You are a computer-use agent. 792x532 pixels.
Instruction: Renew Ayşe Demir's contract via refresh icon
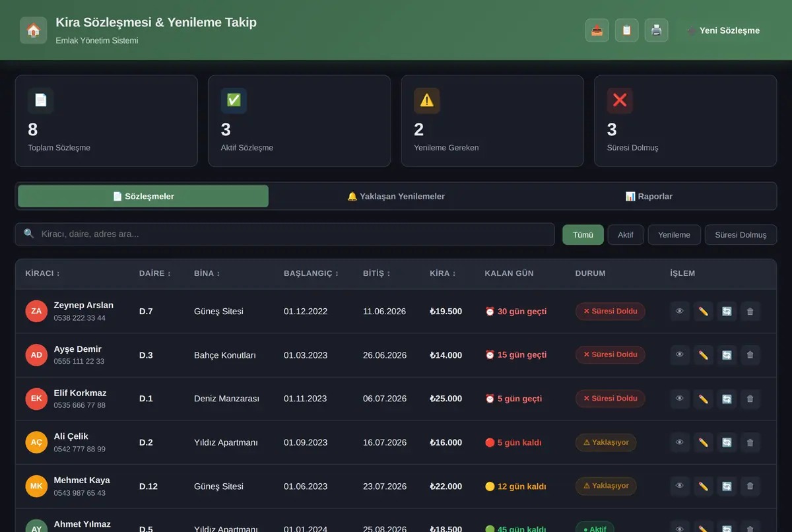pos(727,355)
